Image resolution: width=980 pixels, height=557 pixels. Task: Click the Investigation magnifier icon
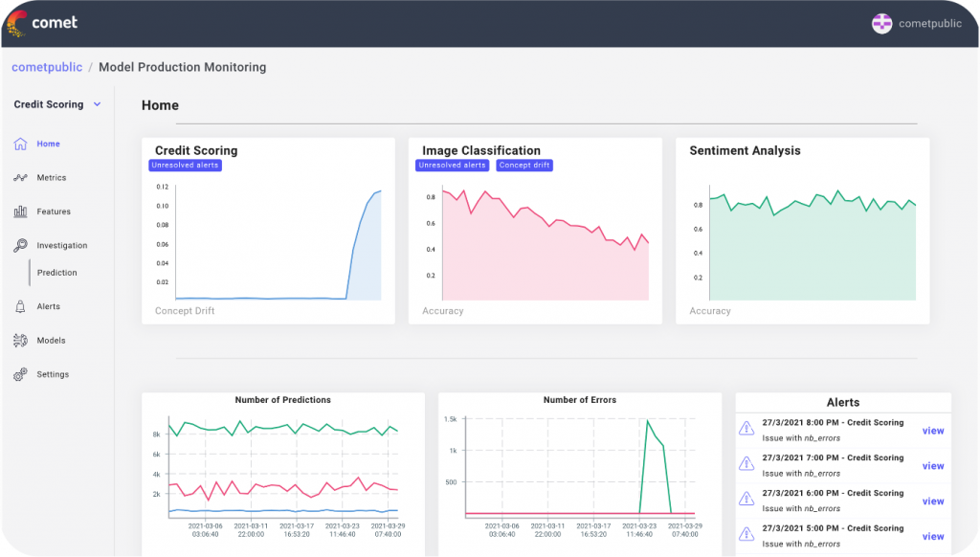pos(20,246)
